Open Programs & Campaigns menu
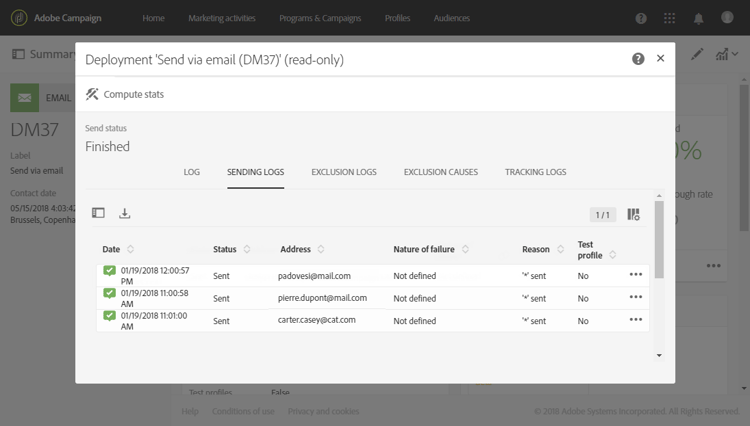Viewport: 750px width, 426px height. pyautogui.click(x=320, y=18)
